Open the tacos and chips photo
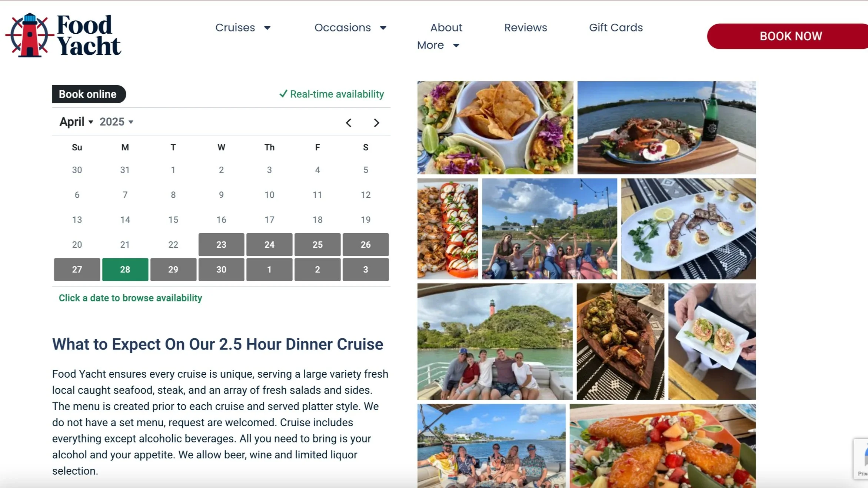Viewport: 868px width, 488px height. (495, 128)
